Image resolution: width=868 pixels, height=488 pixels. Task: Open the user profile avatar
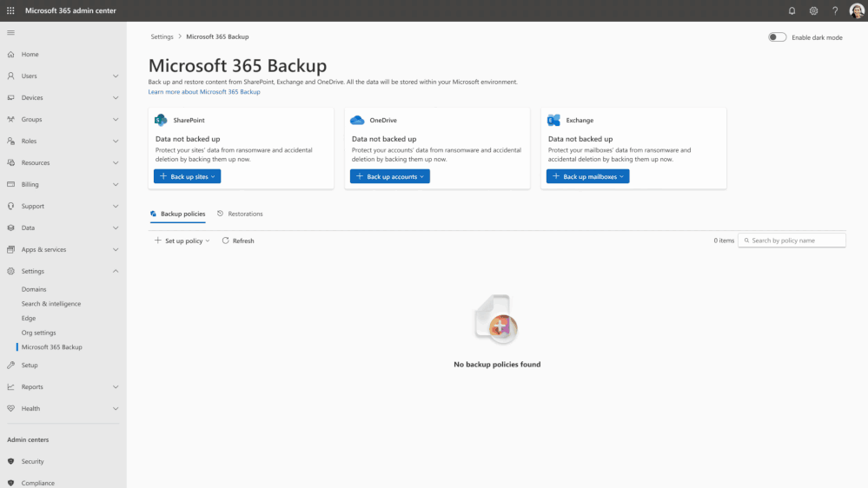[857, 10]
